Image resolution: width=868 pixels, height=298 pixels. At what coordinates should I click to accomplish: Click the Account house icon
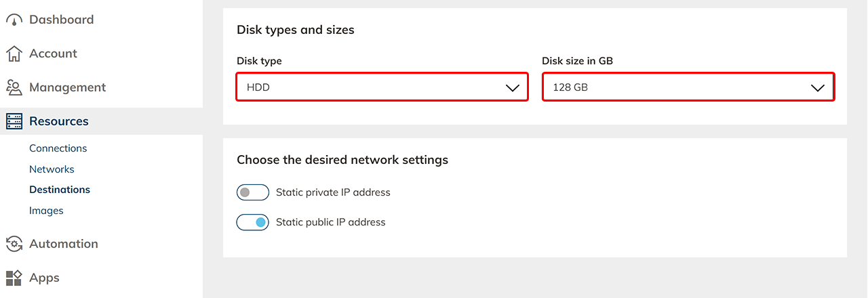click(x=14, y=54)
